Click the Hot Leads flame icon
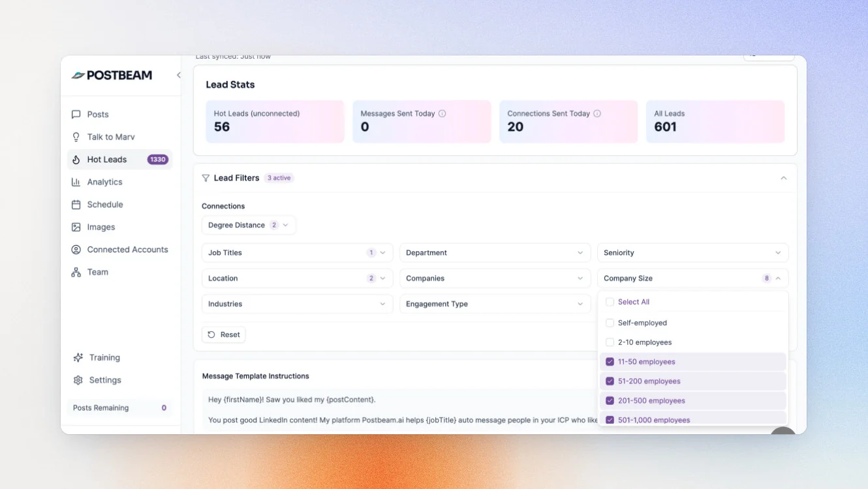 tap(76, 160)
